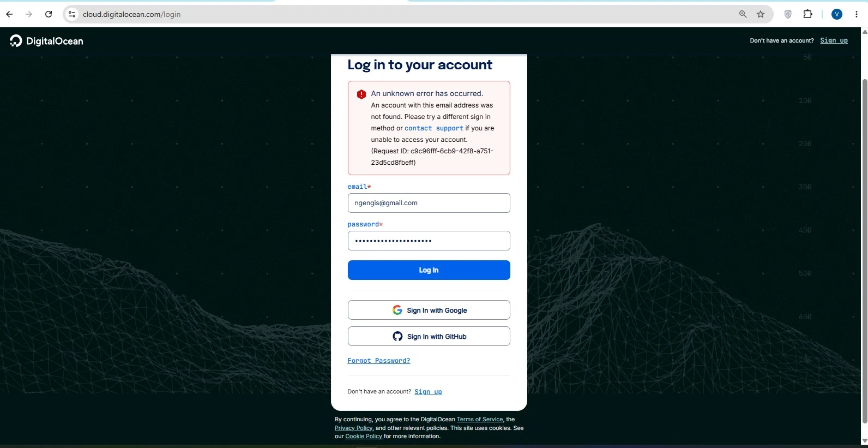Image resolution: width=868 pixels, height=448 pixels.
Task: Sign in with GitHub button
Action: tap(429, 336)
